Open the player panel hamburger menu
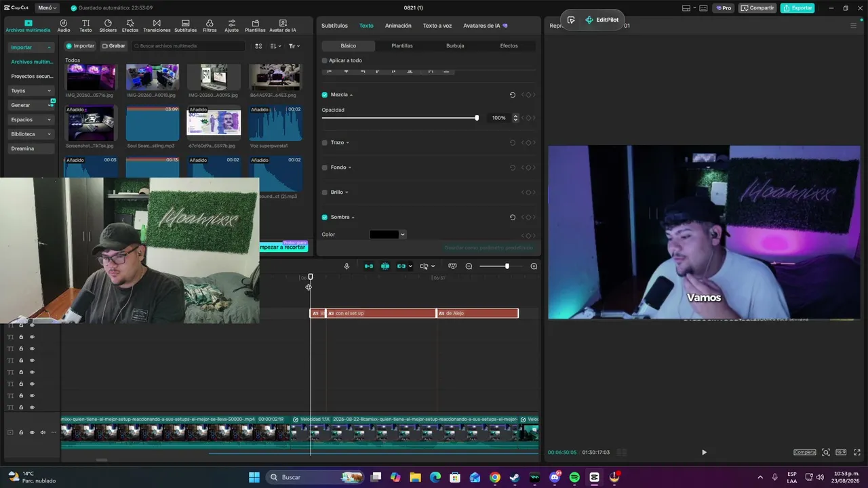The width and height of the screenshot is (868, 488). pyautogui.click(x=853, y=26)
